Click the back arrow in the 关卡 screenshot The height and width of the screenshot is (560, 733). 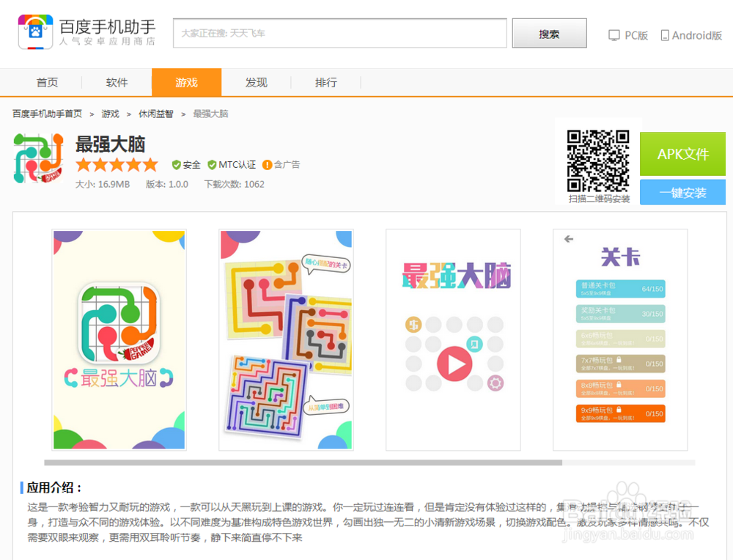[569, 239]
